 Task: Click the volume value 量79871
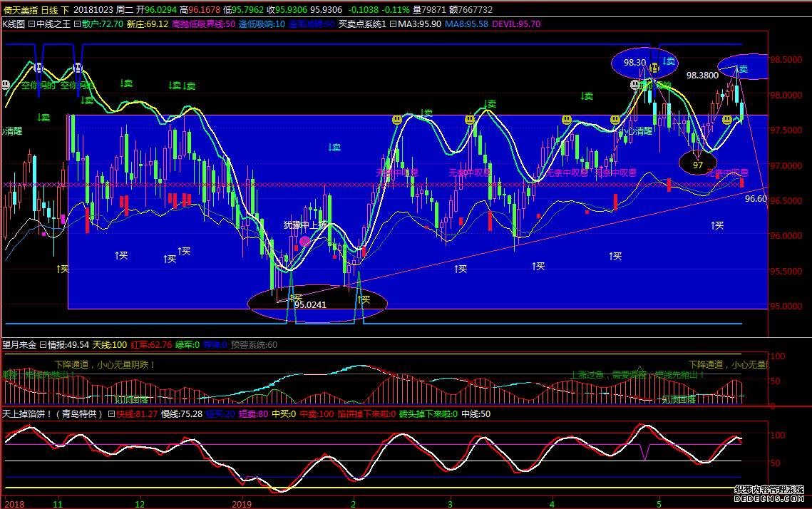[429, 10]
